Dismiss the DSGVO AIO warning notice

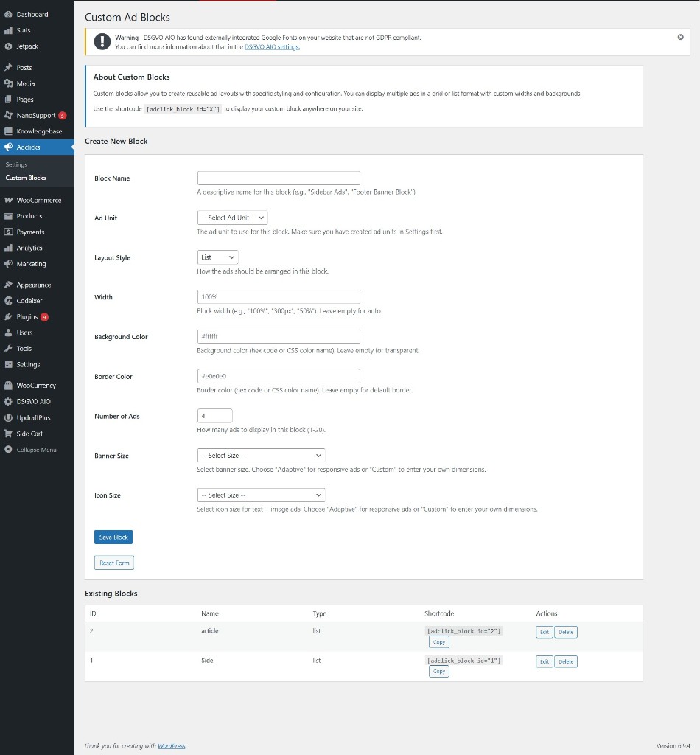pos(680,37)
